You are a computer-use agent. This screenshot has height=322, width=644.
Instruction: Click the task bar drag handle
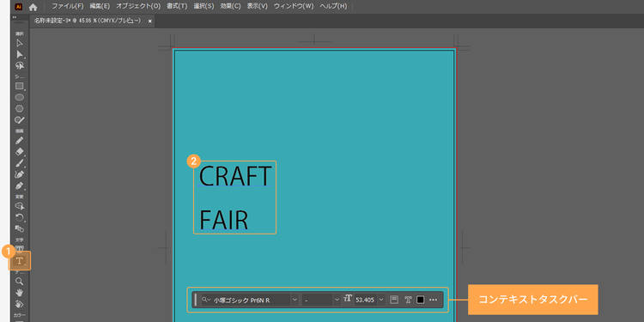(x=196, y=300)
